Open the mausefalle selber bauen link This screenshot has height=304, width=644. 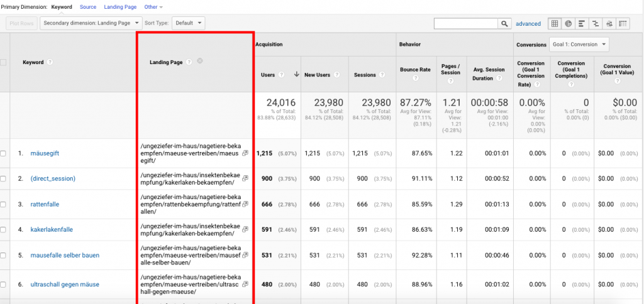pos(65,255)
